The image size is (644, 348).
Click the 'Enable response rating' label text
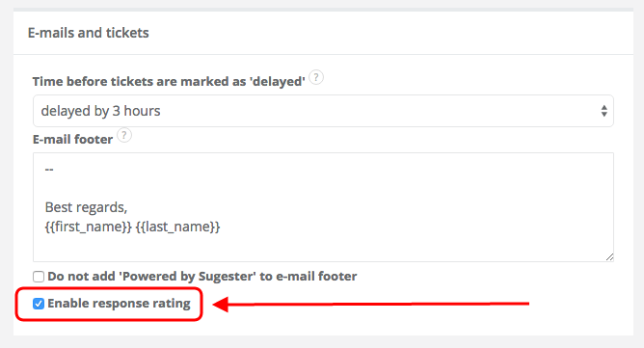click(x=119, y=304)
